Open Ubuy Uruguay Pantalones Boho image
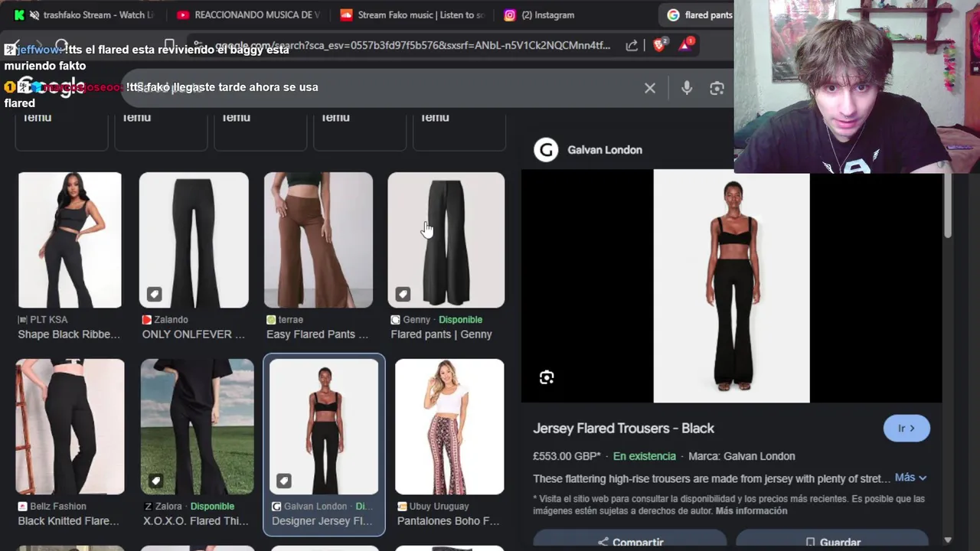This screenshot has width=980, height=551. tap(449, 427)
